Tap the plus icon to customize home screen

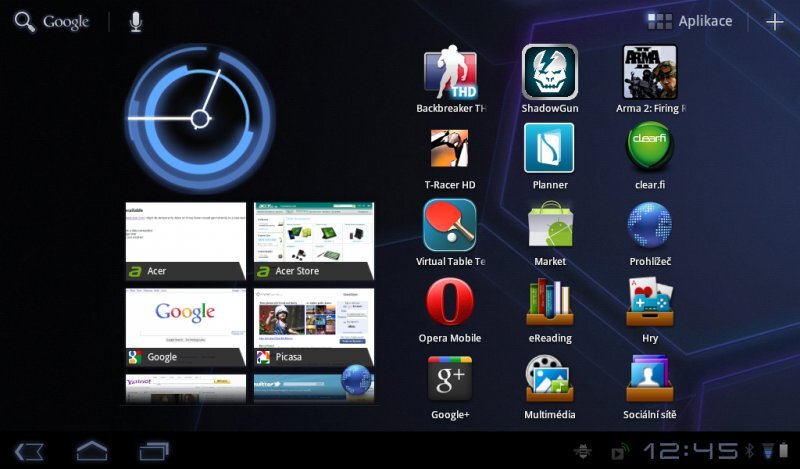click(x=775, y=21)
